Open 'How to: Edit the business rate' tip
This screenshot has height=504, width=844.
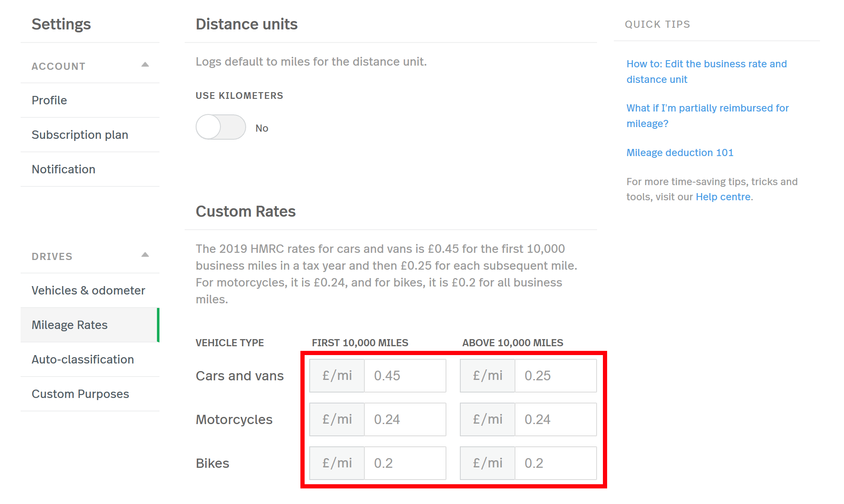tap(706, 72)
